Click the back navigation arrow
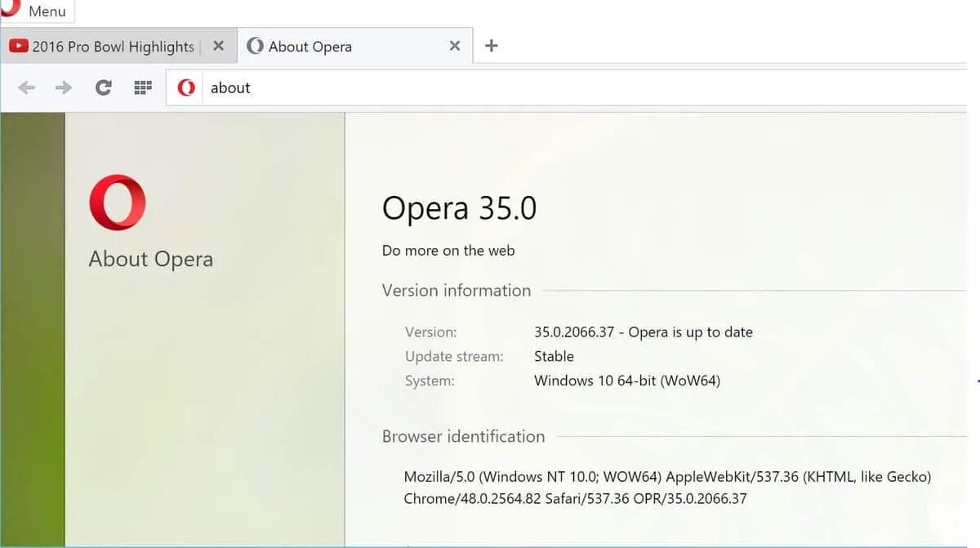Screen dimensions: 980x548 (x=25, y=87)
